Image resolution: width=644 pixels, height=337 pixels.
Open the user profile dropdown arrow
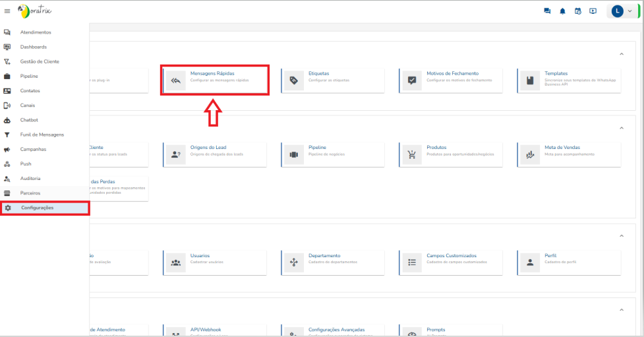629,11
